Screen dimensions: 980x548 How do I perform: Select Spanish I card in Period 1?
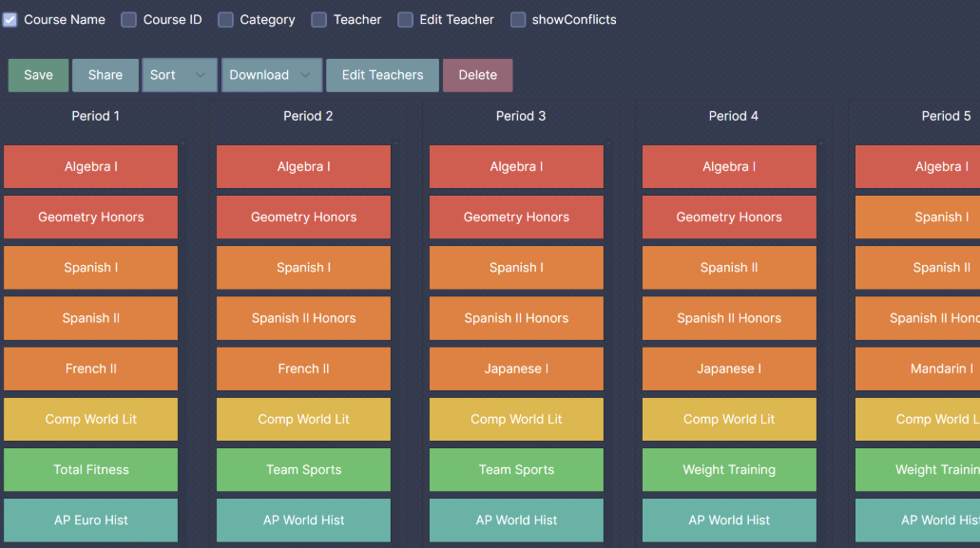(x=90, y=268)
